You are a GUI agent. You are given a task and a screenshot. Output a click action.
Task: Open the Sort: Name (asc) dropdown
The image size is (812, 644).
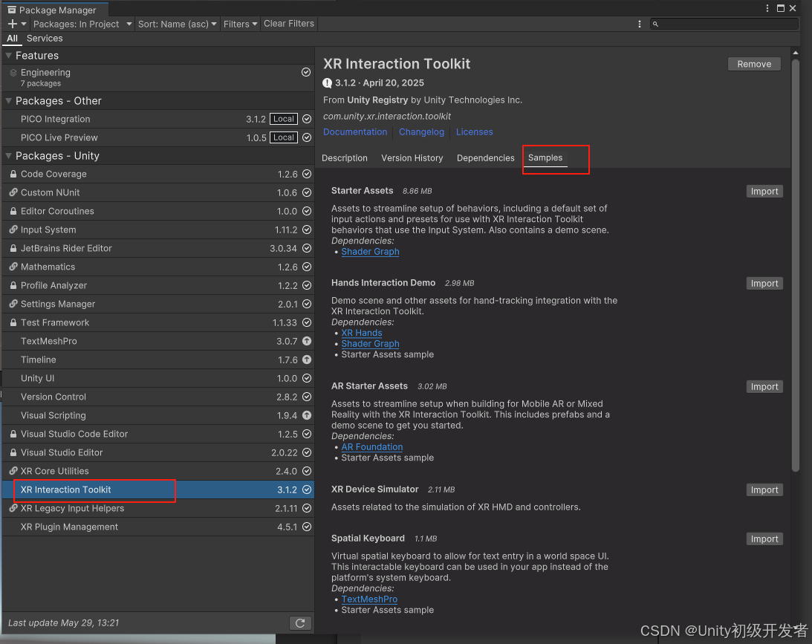coord(177,24)
